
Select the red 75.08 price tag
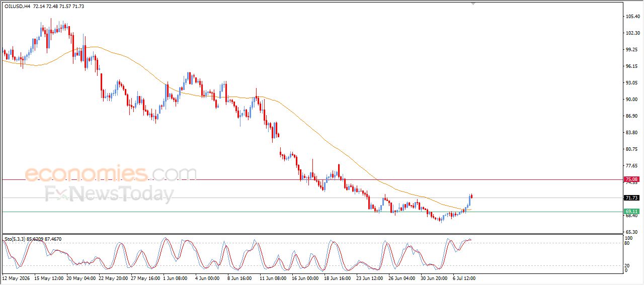click(631, 179)
